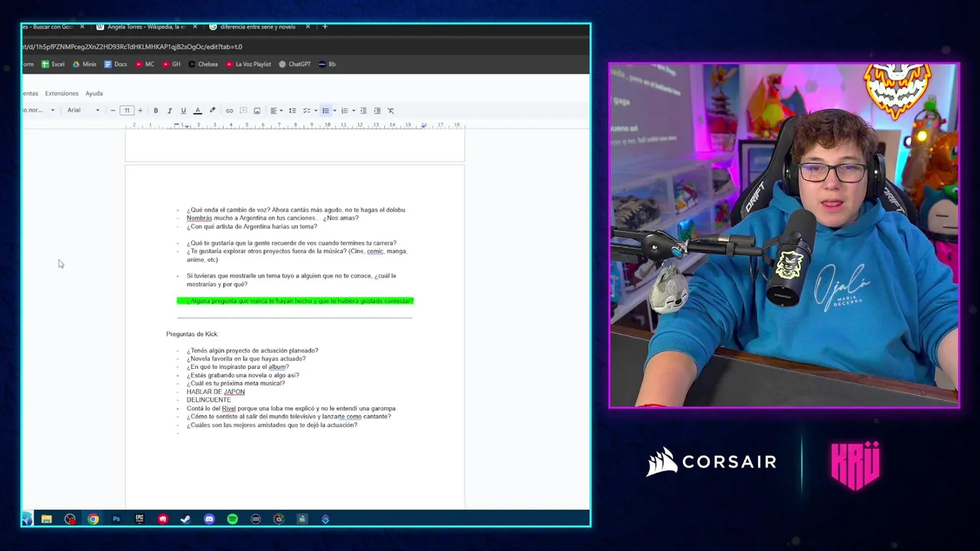Image resolution: width=980 pixels, height=551 pixels.
Task: Open the Docs bookmark
Action: coord(116,64)
